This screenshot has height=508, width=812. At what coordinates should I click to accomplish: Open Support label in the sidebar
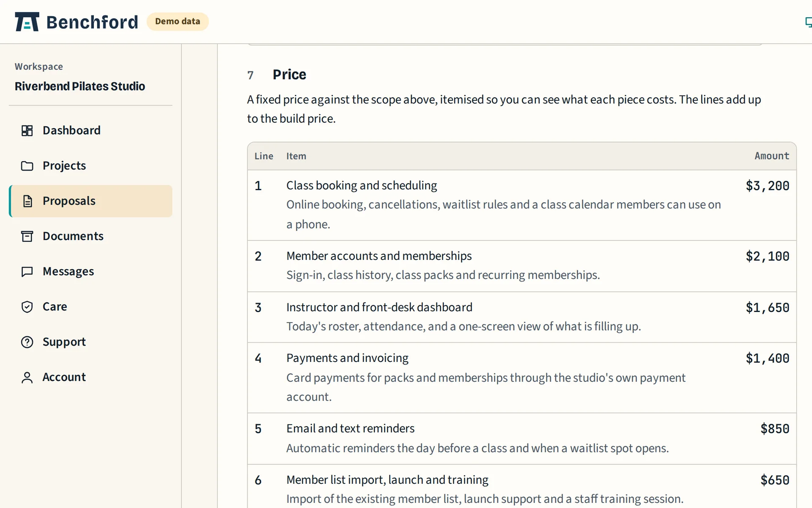[x=64, y=342]
